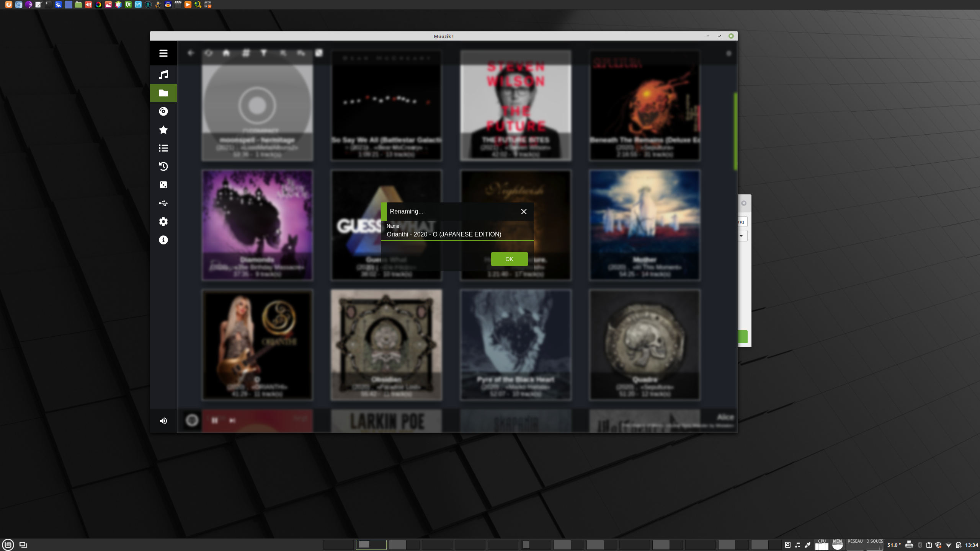This screenshot has height=551, width=980.
Task: Click the music note tray icon
Action: 798,545
